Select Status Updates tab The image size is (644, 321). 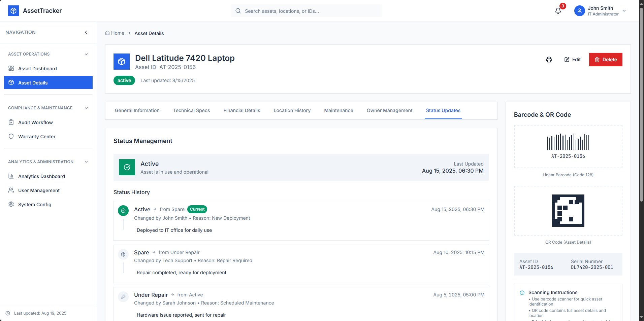(443, 110)
